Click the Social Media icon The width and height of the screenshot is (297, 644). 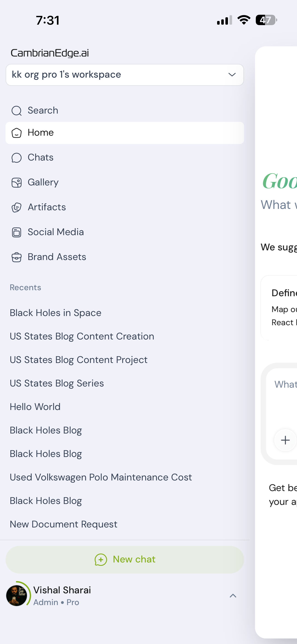pyautogui.click(x=17, y=232)
